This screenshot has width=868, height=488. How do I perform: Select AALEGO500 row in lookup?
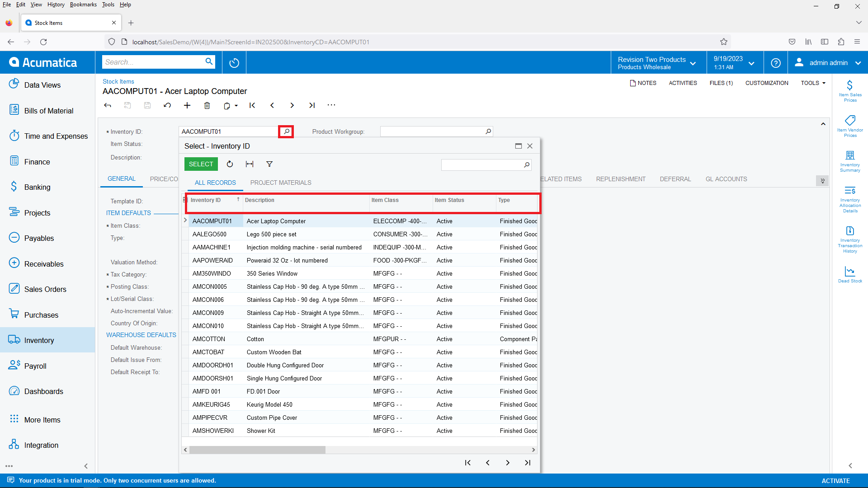tap(360, 234)
